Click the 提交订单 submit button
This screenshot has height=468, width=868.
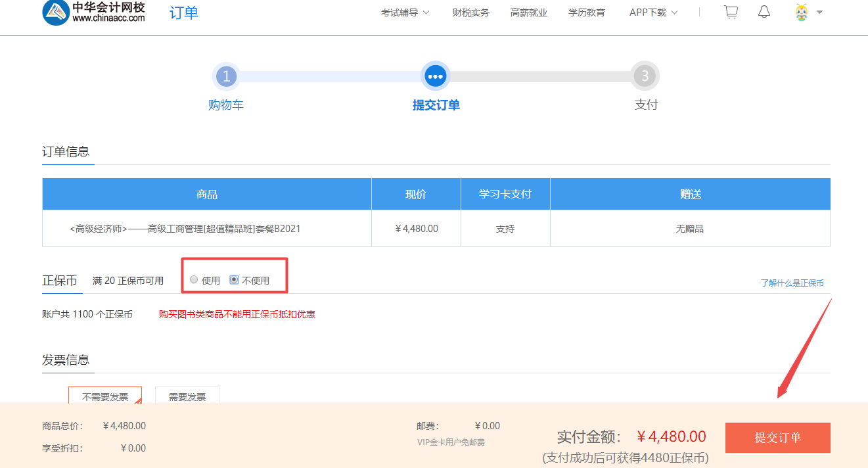point(777,437)
